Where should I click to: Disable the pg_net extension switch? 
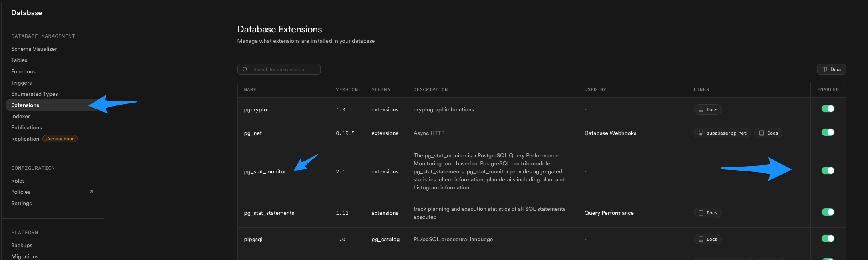point(828,132)
